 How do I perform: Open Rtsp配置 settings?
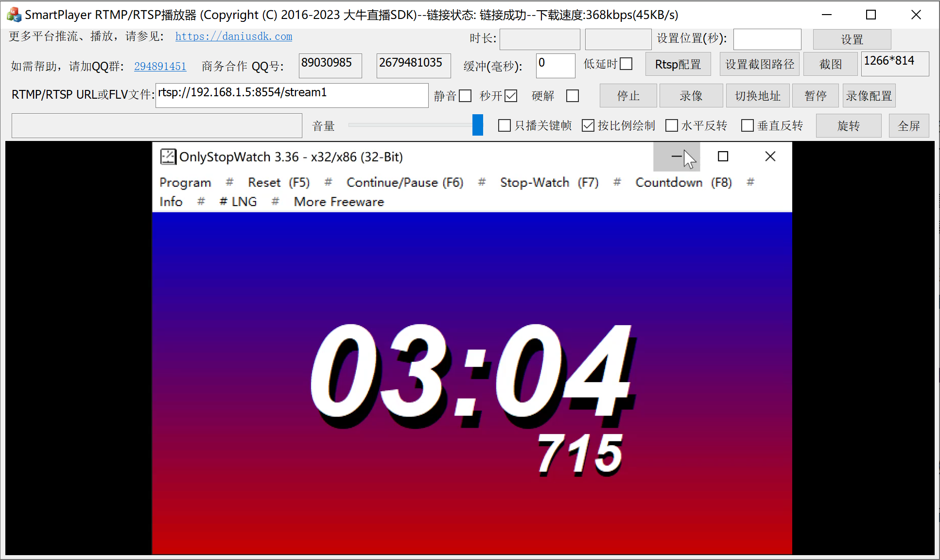(678, 64)
